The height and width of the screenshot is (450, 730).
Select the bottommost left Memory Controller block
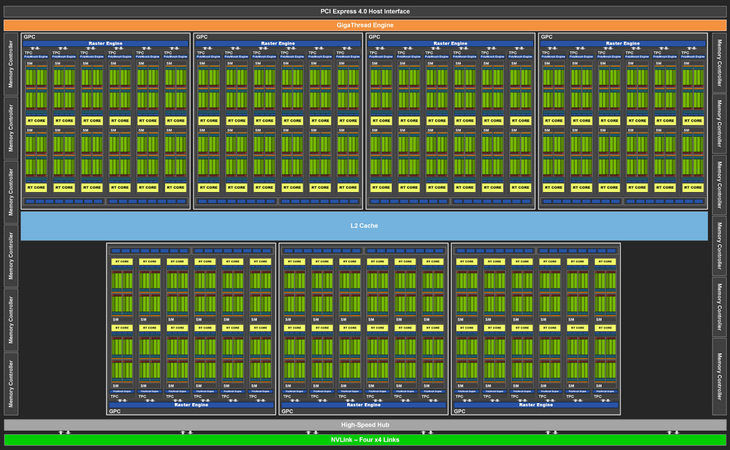pos(11,383)
